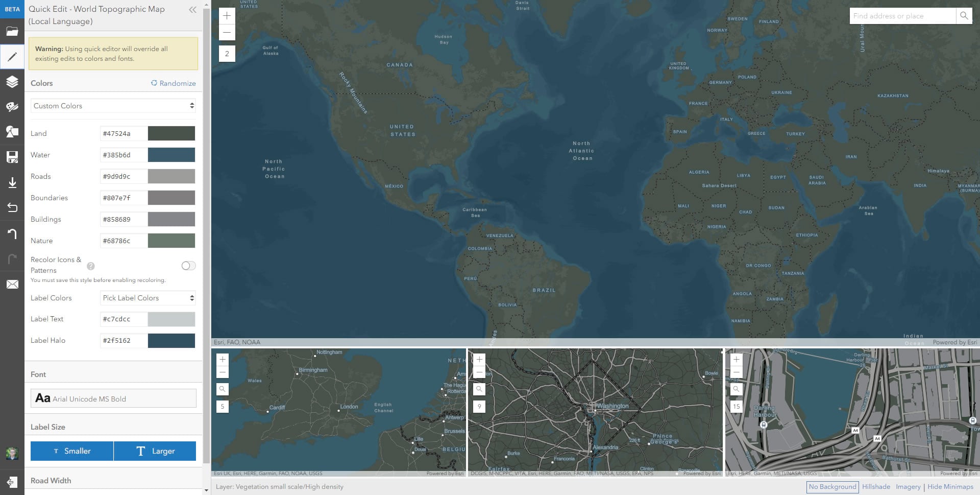The height and width of the screenshot is (495, 980).
Task: Zoom out on the Darling Harbour minimap
Action: 736,372
